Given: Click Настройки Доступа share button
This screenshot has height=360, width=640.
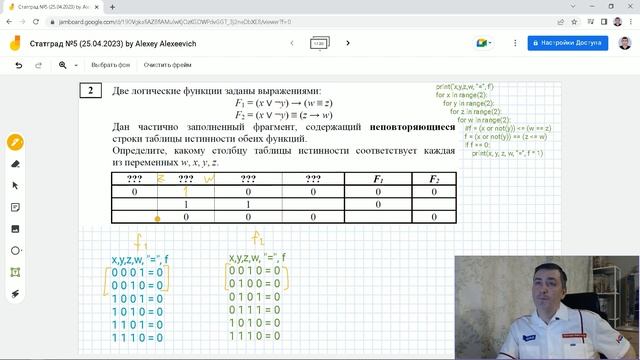Looking at the screenshot, I should (568, 43).
